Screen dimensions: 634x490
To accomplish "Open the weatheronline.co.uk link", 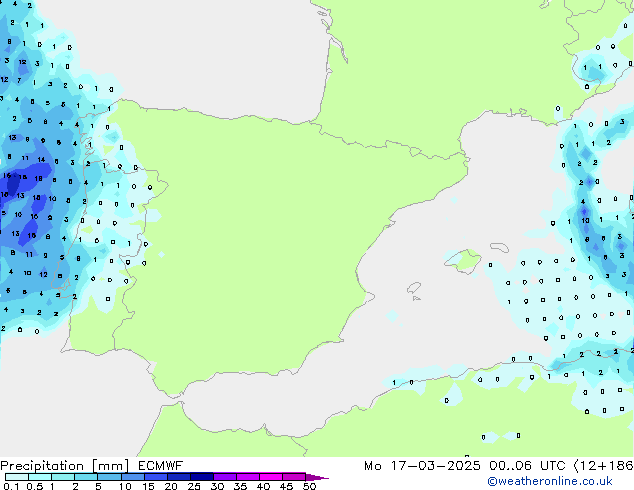I will click(x=549, y=481).
